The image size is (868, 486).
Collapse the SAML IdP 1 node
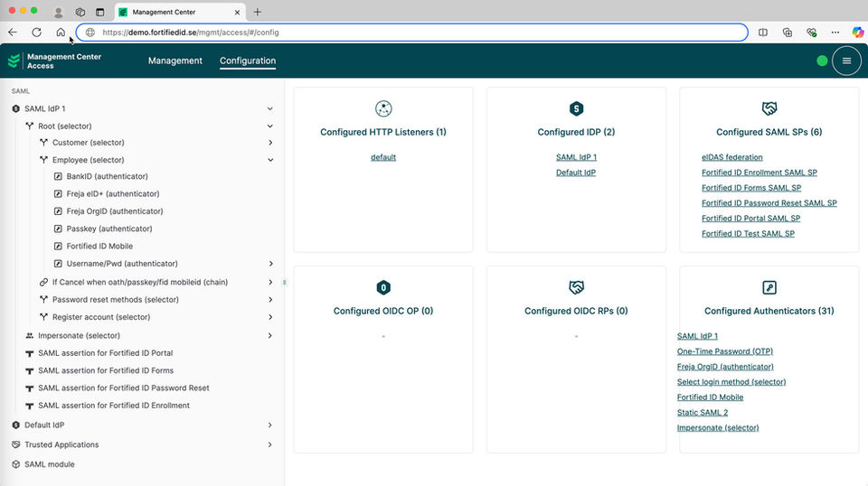click(270, 109)
